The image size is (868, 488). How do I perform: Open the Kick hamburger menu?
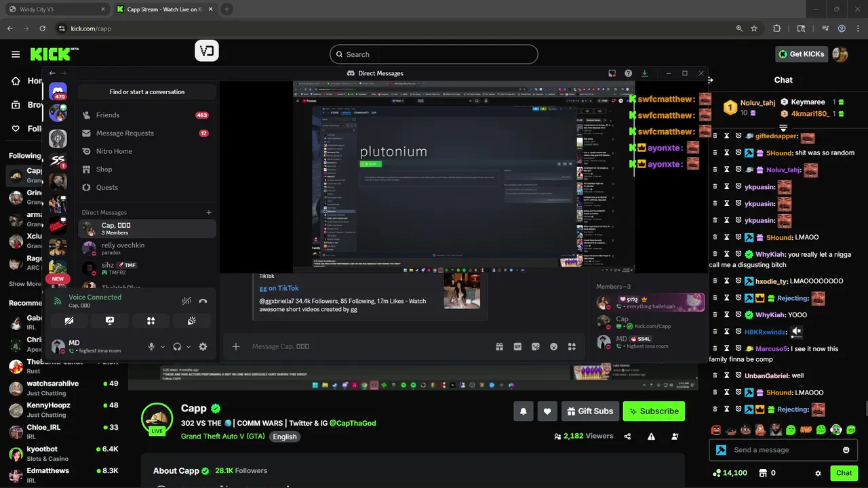(16, 54)
